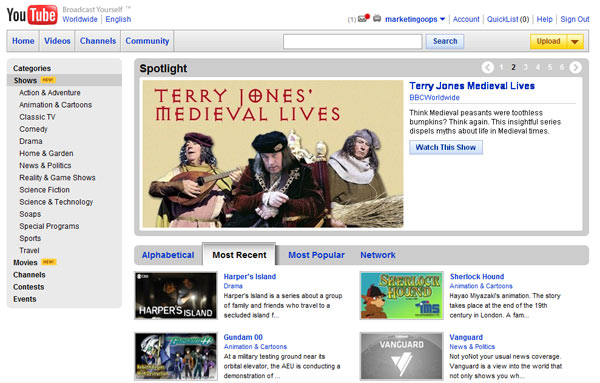Open the Community tab

click(147, 41)
